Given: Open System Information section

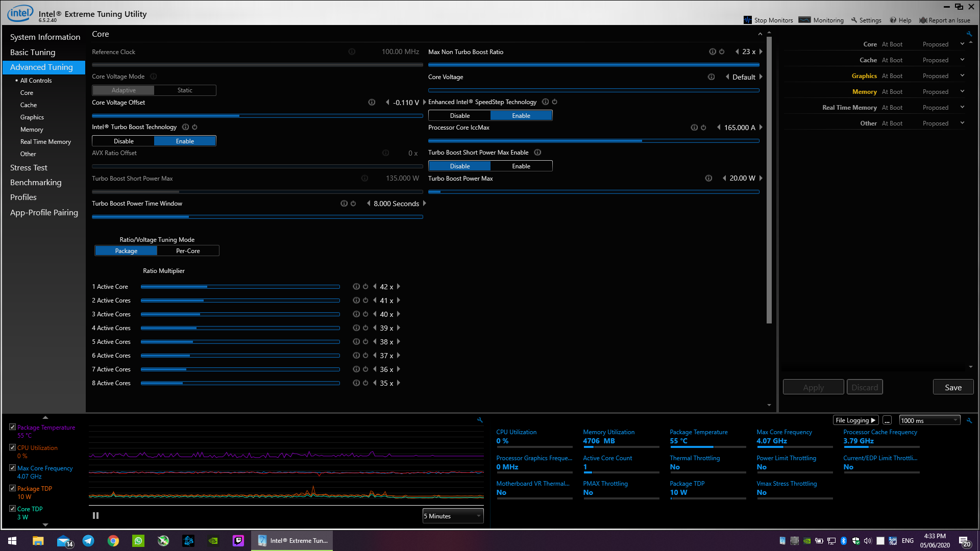Looking at the screenshot, I should [45, 37].
